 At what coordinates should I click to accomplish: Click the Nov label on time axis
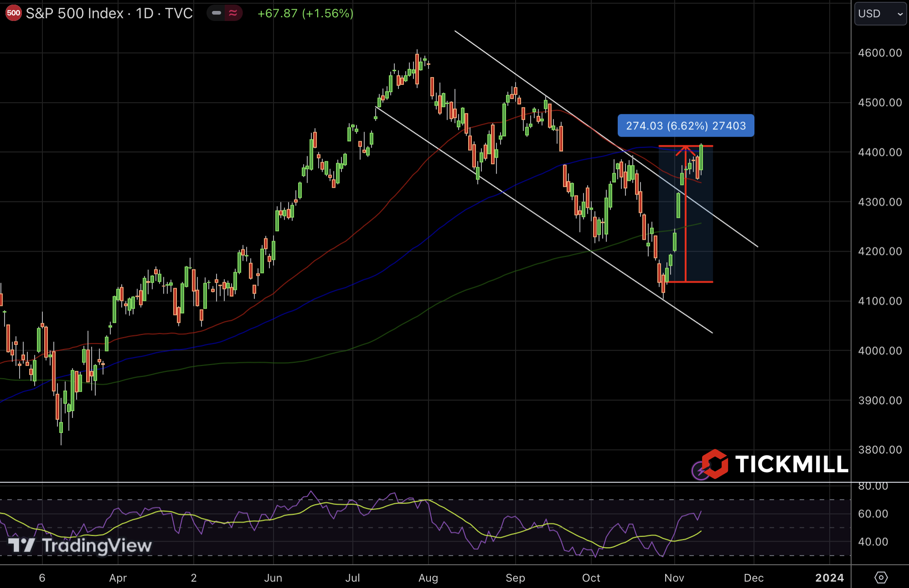pos(674,578)
